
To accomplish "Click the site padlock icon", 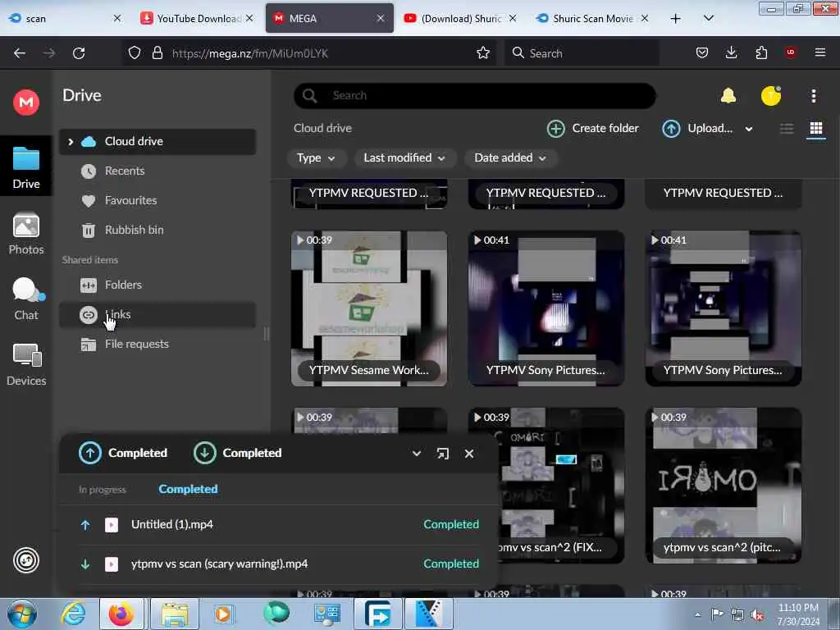I will click(x=157, y=53).
